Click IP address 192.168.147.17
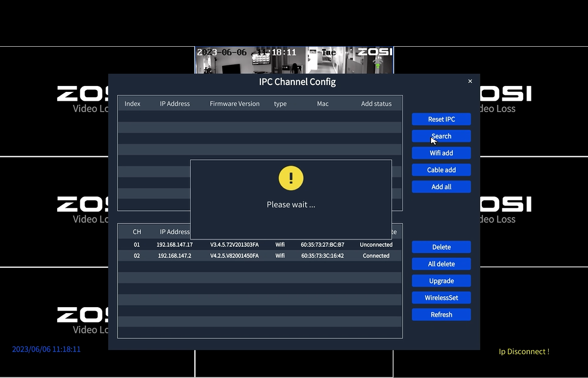This screenshot has width=588, height=378. (175, 245)
